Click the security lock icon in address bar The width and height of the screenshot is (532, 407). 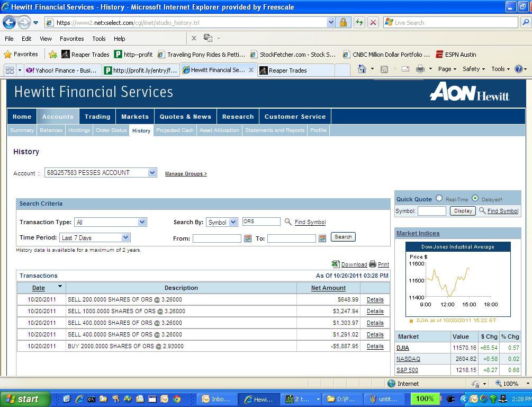click(x=344, y=23)
